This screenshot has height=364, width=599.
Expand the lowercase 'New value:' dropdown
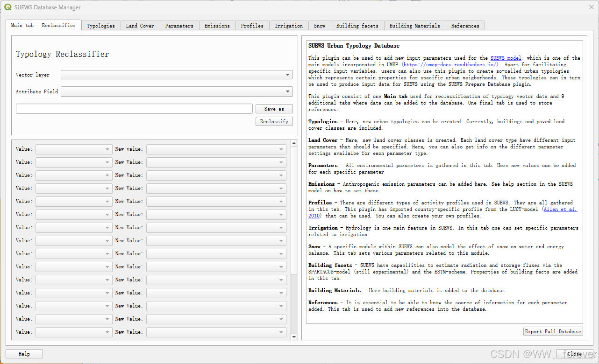(x=216, y=149)
